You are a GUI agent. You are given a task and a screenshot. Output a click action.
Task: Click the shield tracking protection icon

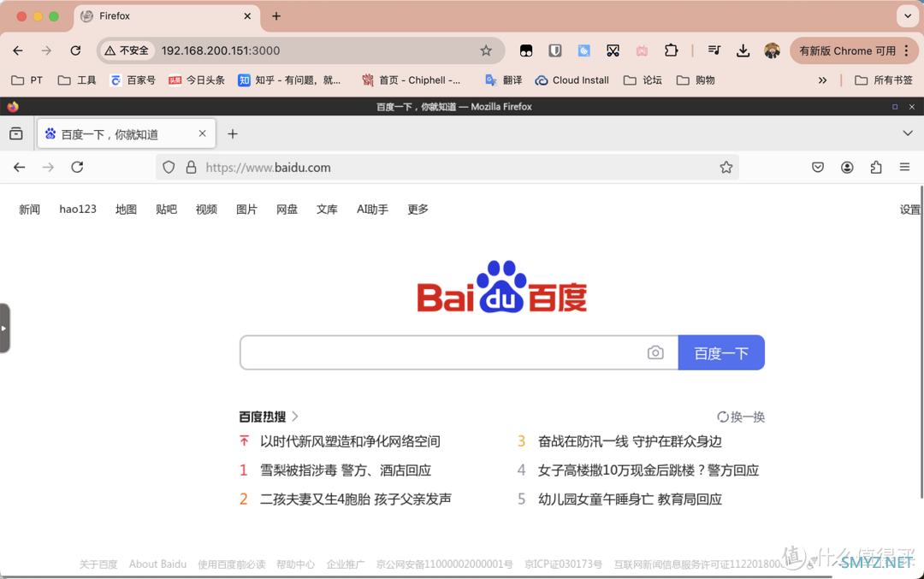(x=169, y=168)
